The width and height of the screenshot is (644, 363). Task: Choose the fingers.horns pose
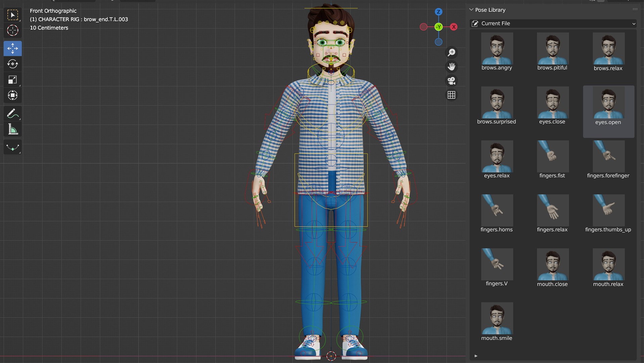point(497,214)
